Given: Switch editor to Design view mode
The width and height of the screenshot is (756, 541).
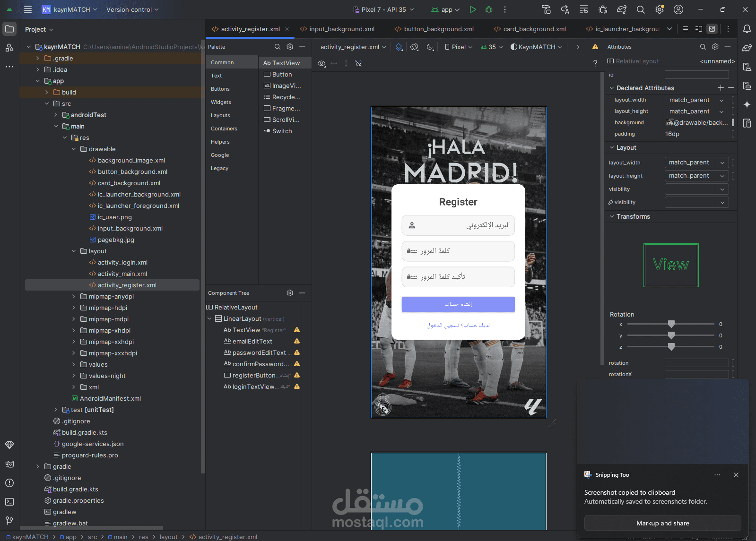Looking at the screenshot, I should point(712,29).
